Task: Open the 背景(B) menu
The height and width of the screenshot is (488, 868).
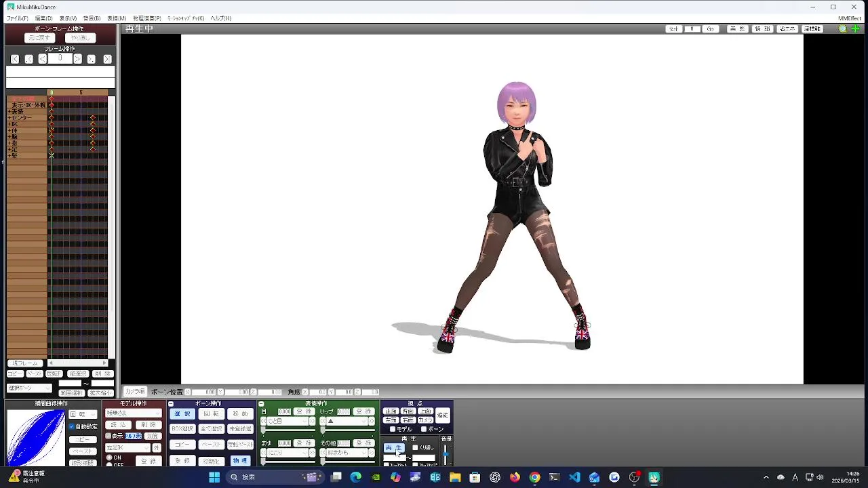Action: 92,18
